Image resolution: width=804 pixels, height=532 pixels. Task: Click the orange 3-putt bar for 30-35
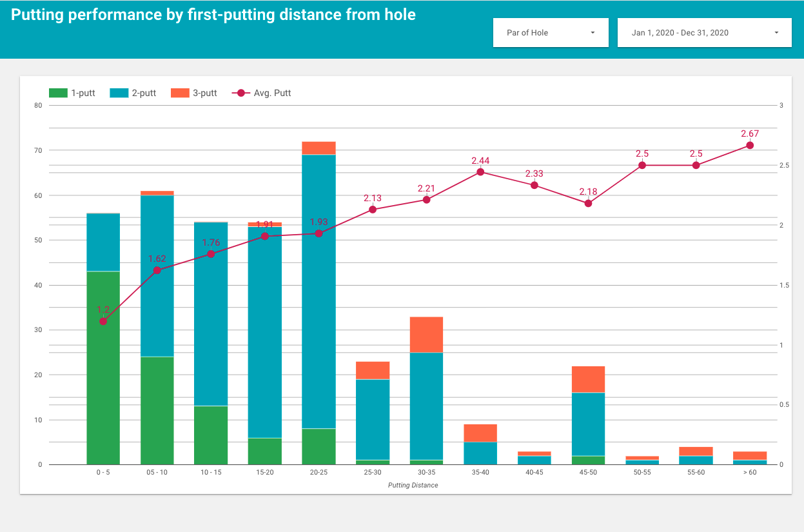426,335
